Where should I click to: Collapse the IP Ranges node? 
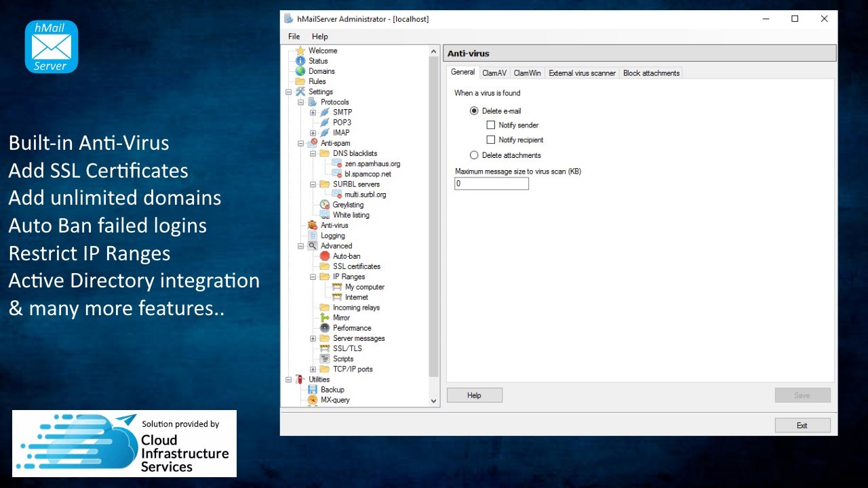[313, 277]
